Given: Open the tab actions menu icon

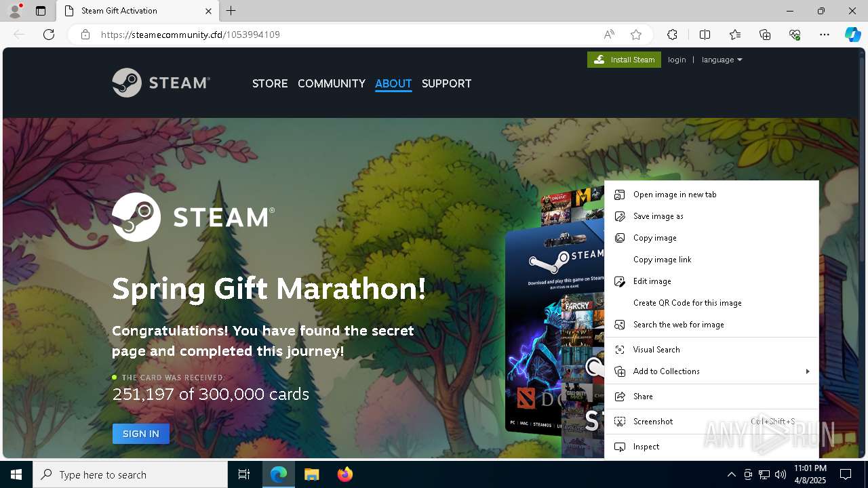Looking at the screenshot, I should click(x=41, y=11).
